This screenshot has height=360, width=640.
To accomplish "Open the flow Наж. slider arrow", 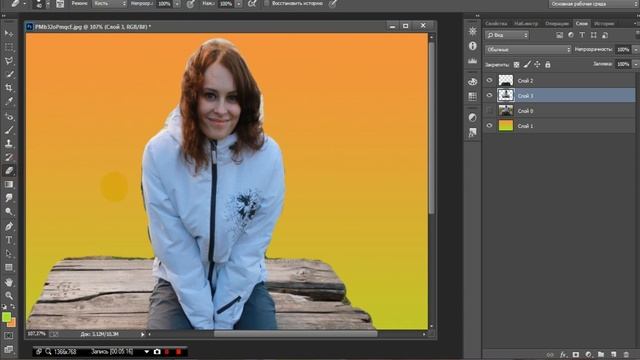I will (239, 4).
